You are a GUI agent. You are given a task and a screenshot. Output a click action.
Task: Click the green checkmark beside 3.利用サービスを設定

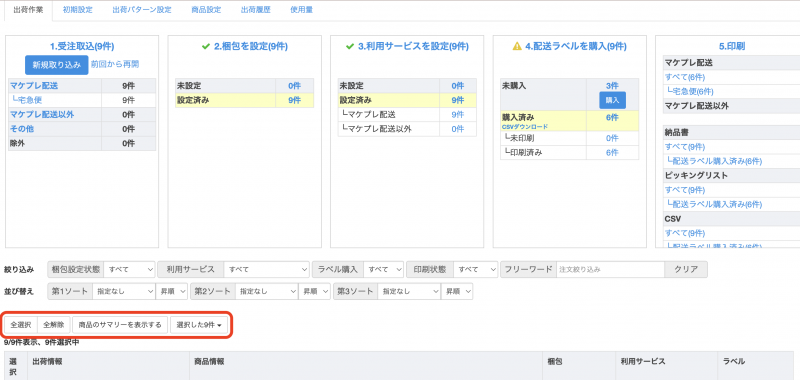coord(349,46)
